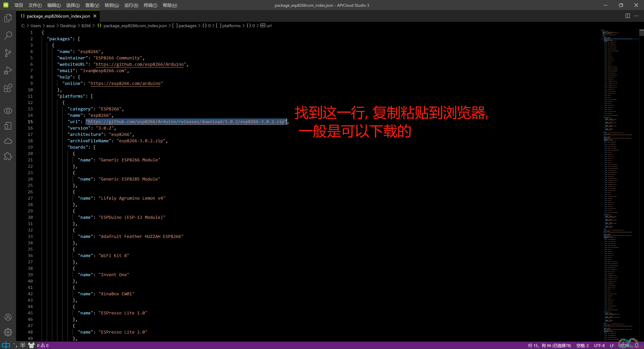Image resolution: width=644 pixels, height=349 pixels.
Task: Open the Extensions blocks icon
Action: pyautogui.click(x=8, y=88)
